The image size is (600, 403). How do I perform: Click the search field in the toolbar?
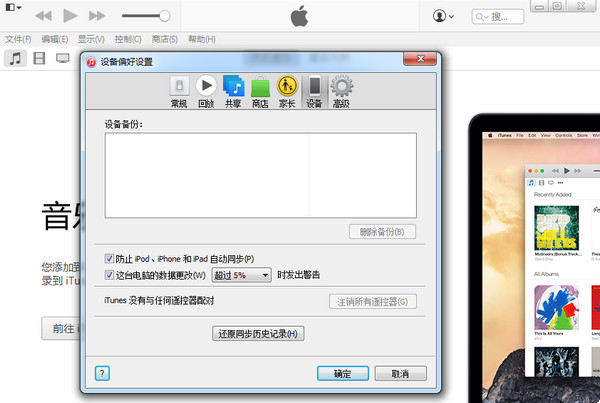point(497,17)
